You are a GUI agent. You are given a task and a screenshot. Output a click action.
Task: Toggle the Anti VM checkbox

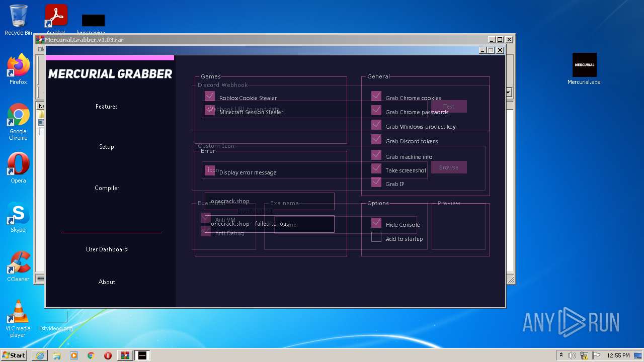point(206,218)
